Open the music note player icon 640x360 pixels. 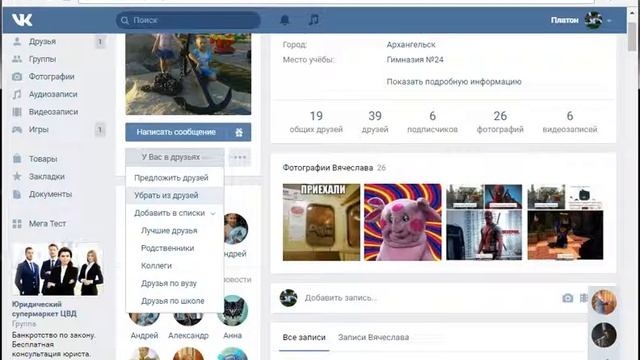pyautogui.click(x=313, y=20)
